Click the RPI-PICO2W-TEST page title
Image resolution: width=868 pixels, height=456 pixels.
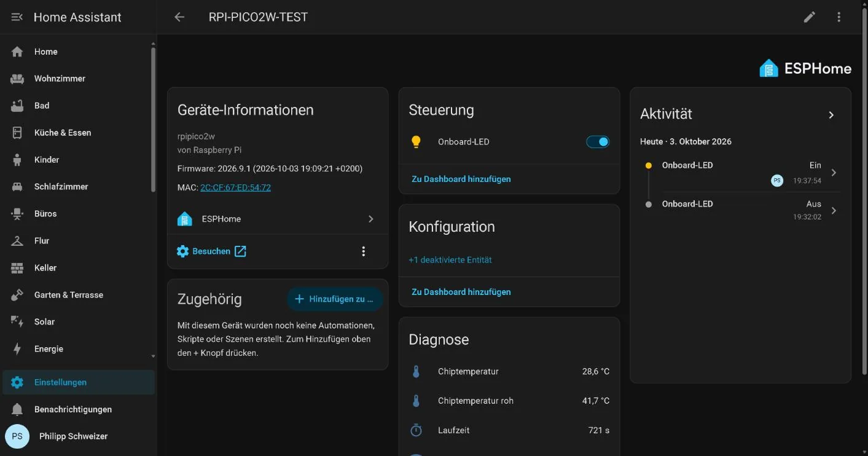point(258,17)
